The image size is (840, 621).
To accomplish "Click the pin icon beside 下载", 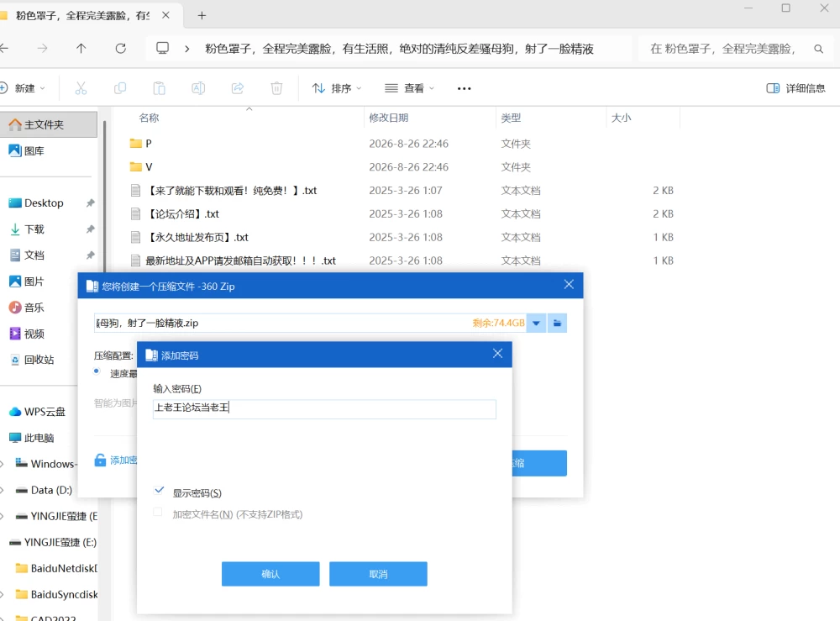I will 90,229.
